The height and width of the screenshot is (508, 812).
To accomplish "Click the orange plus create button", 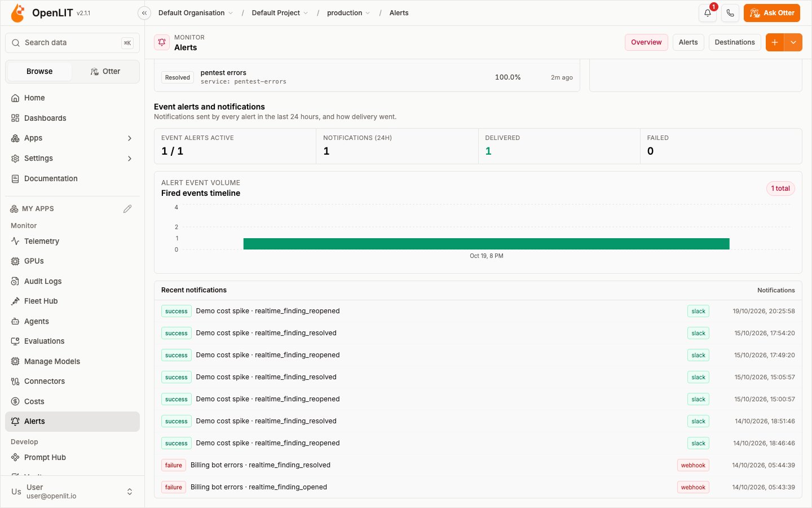I will coord(775,42).
